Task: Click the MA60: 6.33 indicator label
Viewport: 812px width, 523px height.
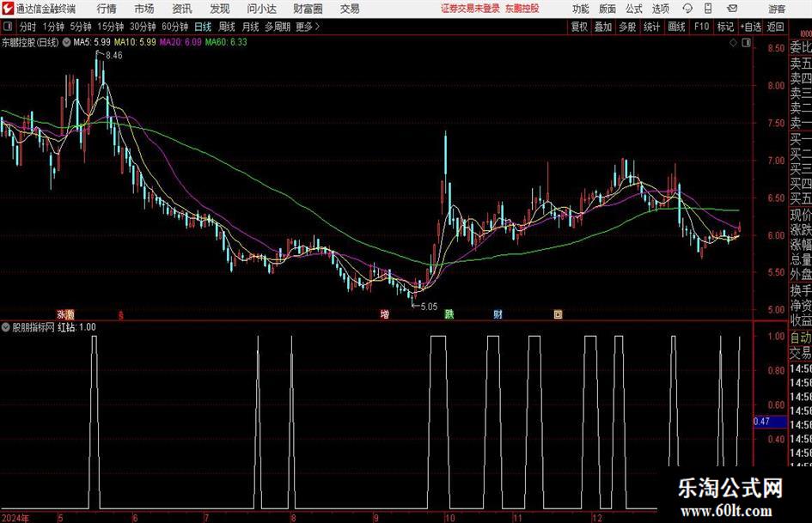Action: pyautogui.click(x=226, y=42)
